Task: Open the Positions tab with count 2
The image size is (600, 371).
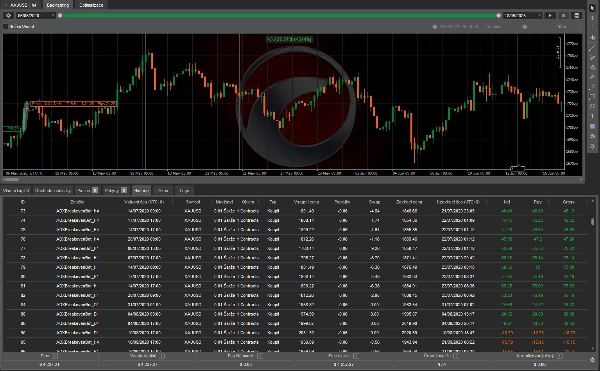Action: tap(88, 190)
